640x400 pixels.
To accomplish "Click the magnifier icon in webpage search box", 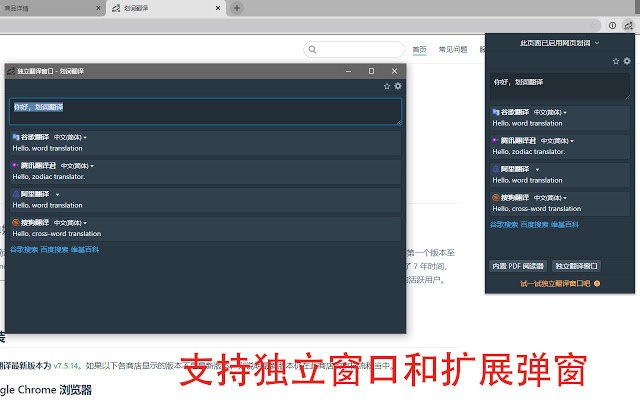I will 313,50.
